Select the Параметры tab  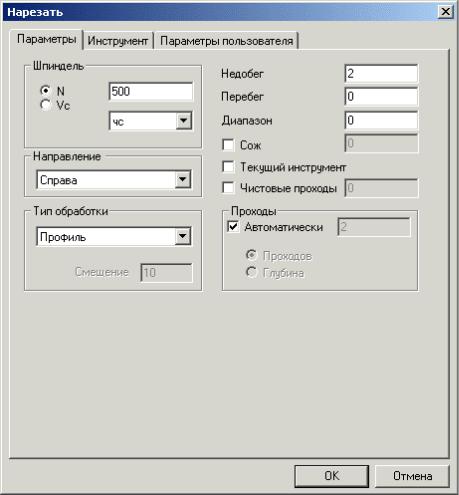point(47,39)
